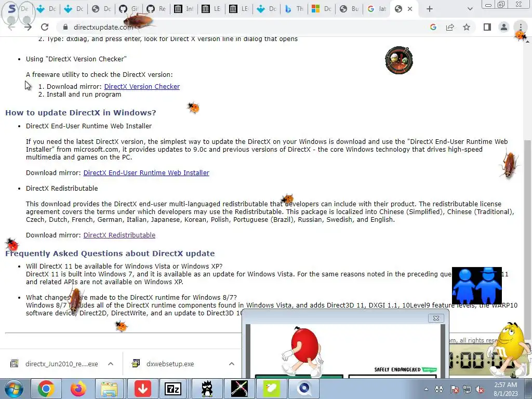532x399 pixels.
Task: Open the DirectX End-User Runtime Web Installer link
Action: pos(146,172)
